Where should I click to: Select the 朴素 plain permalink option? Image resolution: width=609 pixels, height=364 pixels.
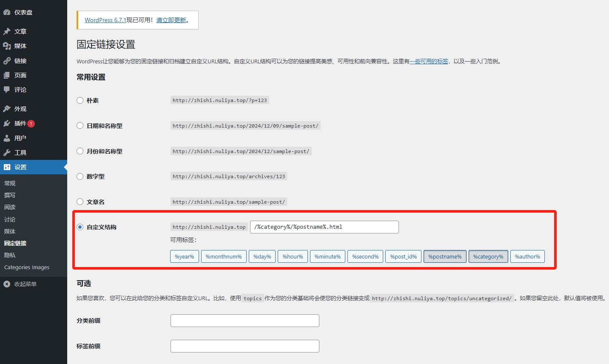(x=80, y=100)
